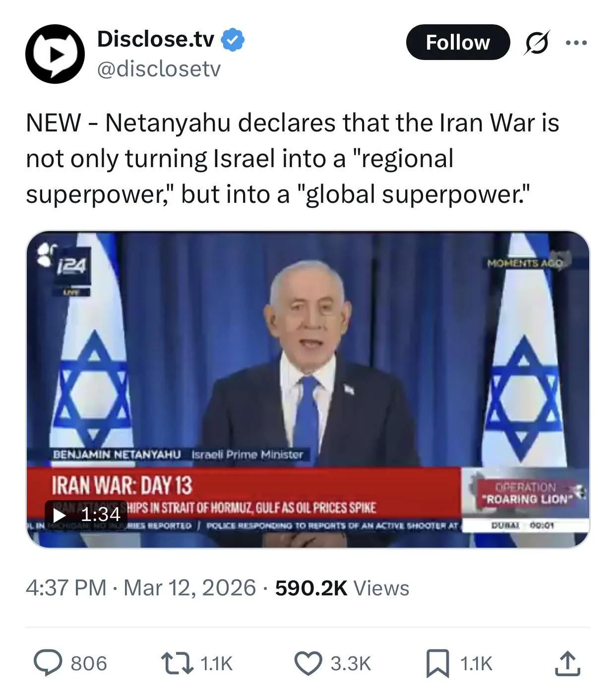Viewport: 616px width, 698px height.
Task: Show the 3.3K likes count
Action: (351, 663)
